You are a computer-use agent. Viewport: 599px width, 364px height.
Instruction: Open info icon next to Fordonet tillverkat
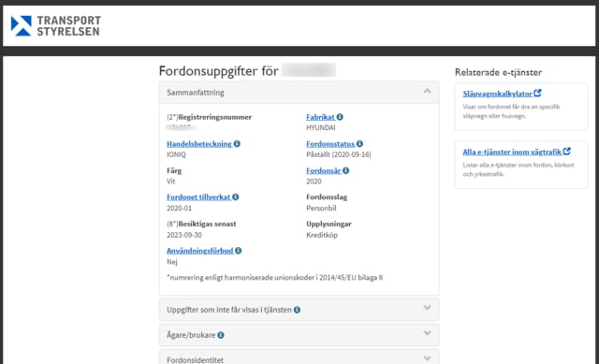click(235, 197)
